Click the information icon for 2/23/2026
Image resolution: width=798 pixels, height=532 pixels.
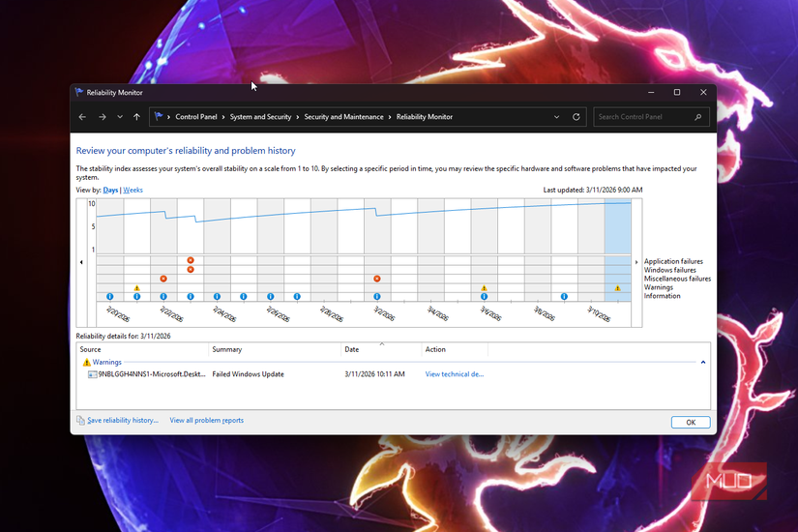[191, 296]
